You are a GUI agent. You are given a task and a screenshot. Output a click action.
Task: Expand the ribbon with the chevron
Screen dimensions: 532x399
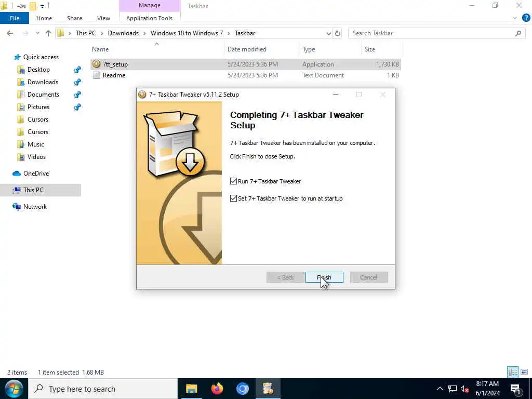(x=515, y=18)
